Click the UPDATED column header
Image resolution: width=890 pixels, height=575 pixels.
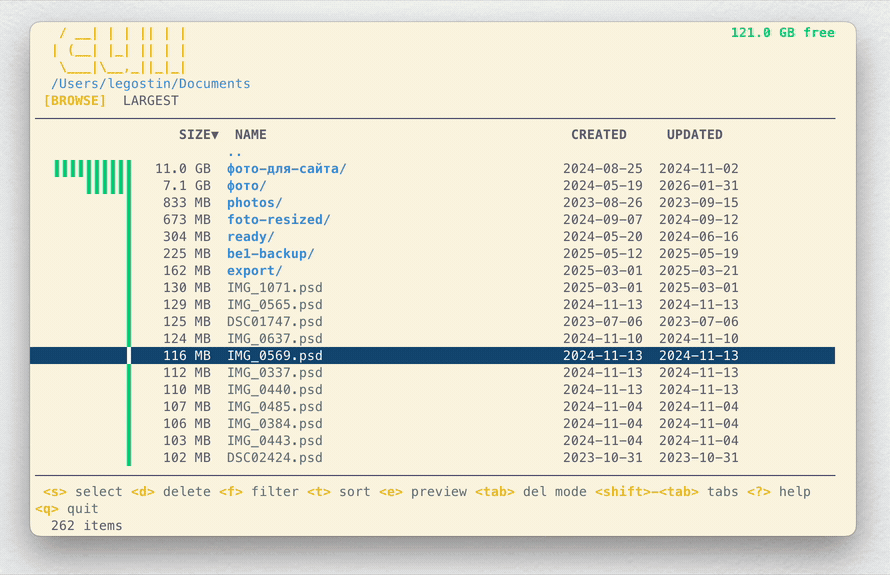point(694,135)
